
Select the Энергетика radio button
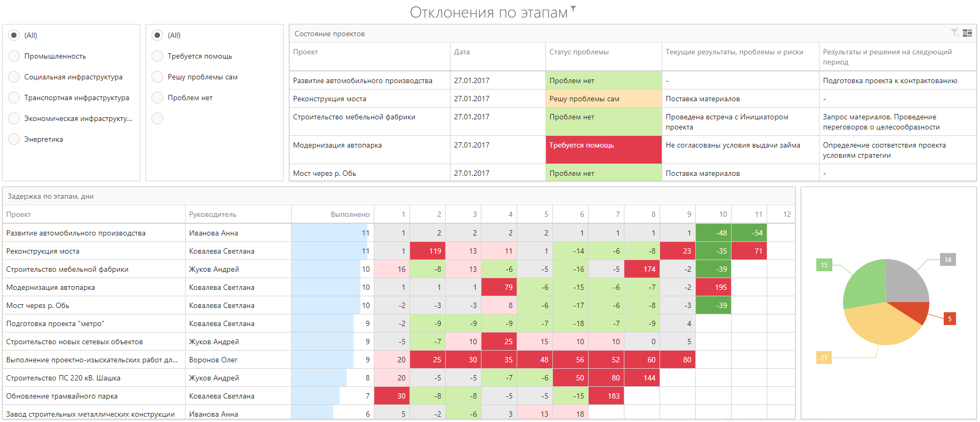(x=14, y=139)
